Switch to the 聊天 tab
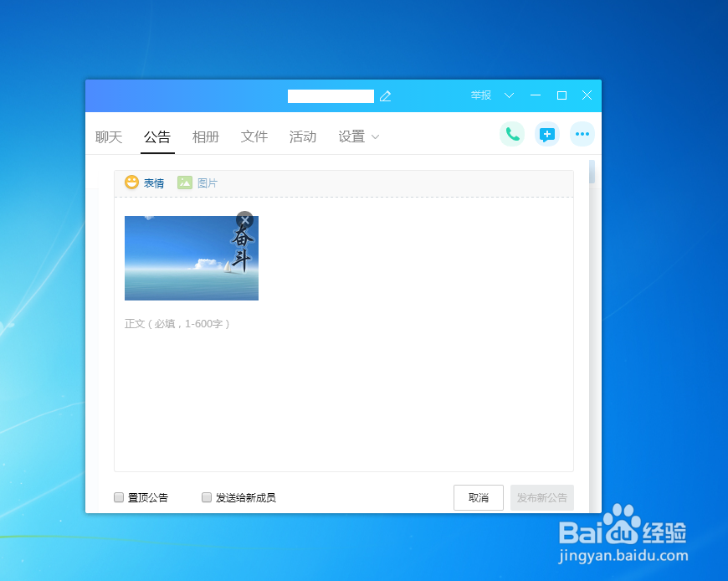The width and height of the screenshot is (728, 581). (109, 137)
